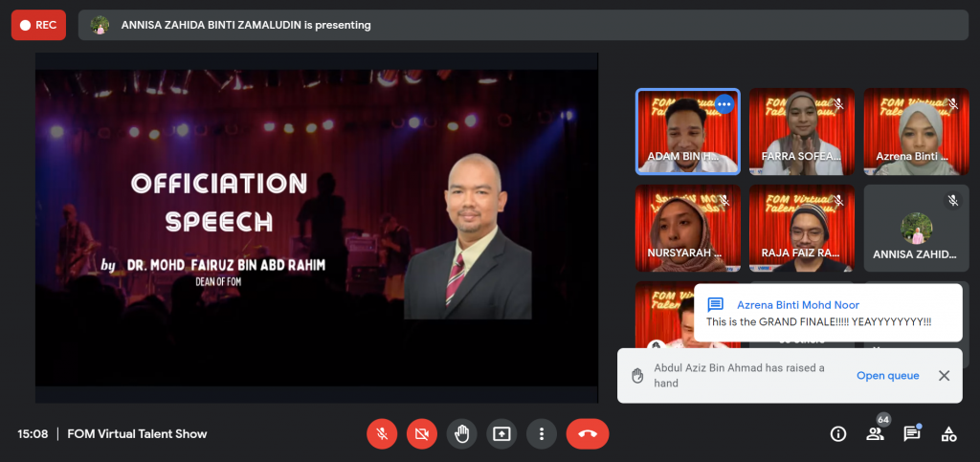Open Azrena Binti Mohd Noor chat message
The height and width of the screenshot is (462, 980).
(827, 313)
